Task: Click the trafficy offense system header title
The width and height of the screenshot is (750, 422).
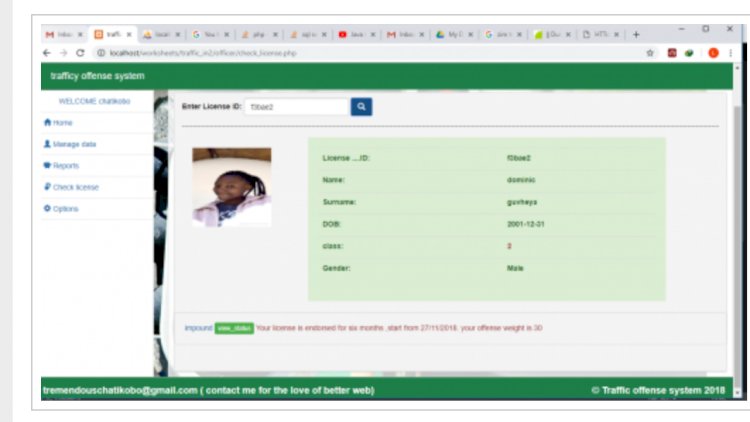Action: pos(98,76)
